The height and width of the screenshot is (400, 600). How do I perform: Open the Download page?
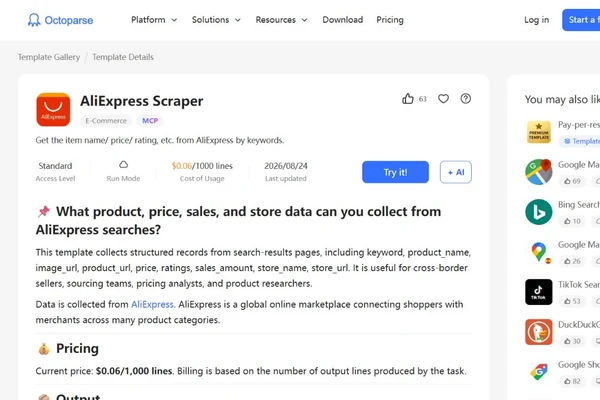[x=342, y=20]
